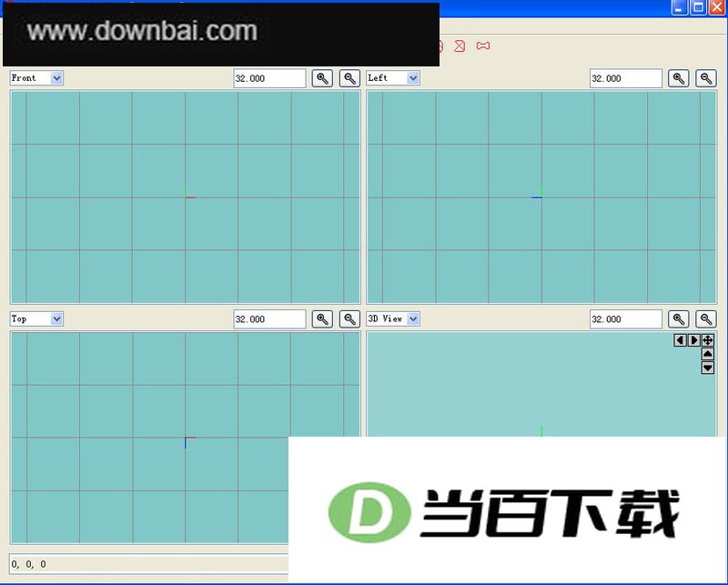Open the Front view selector dropdown
728x585 pixels.
point(36,78)
